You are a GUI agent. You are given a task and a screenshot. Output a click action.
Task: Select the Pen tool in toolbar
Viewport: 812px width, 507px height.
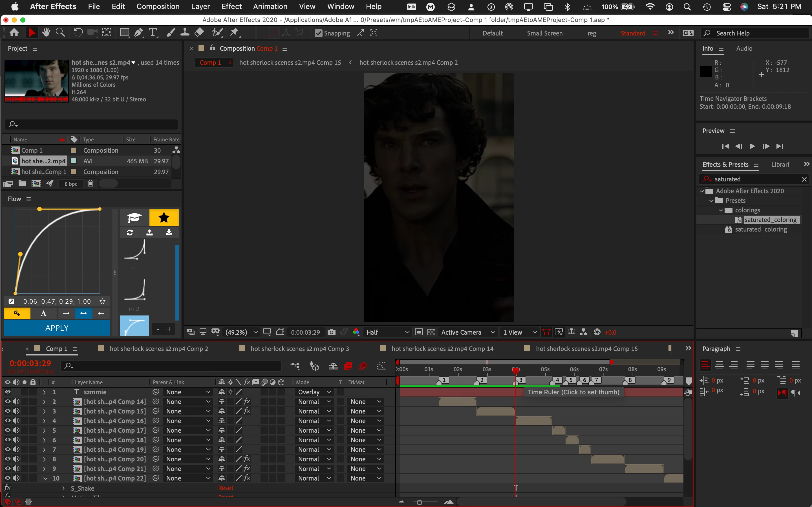click(x=138, y=32)
